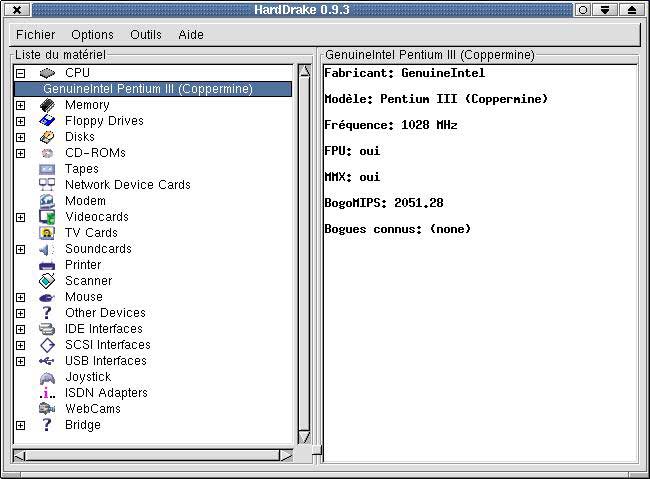The width and height of the screenshot is (650, 479).
Task: Expand the SCSI Interfaces node
Action: (x=20, y=345)
